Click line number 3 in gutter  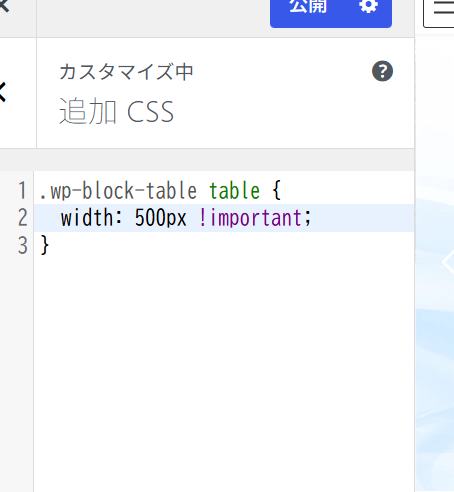pos(23,246)
